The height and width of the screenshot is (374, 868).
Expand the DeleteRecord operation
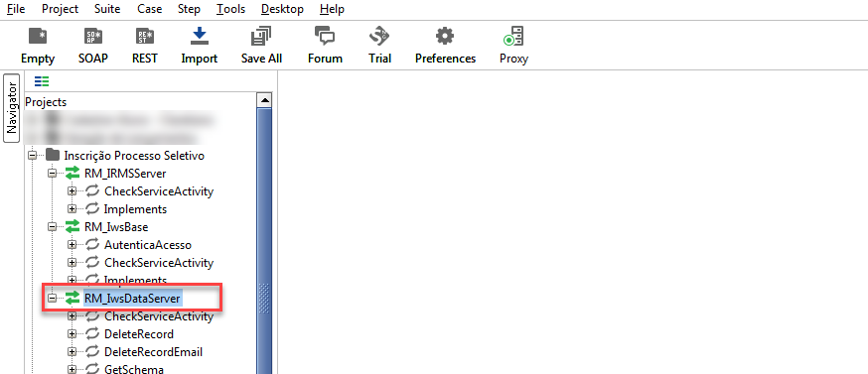click(72, 334)
